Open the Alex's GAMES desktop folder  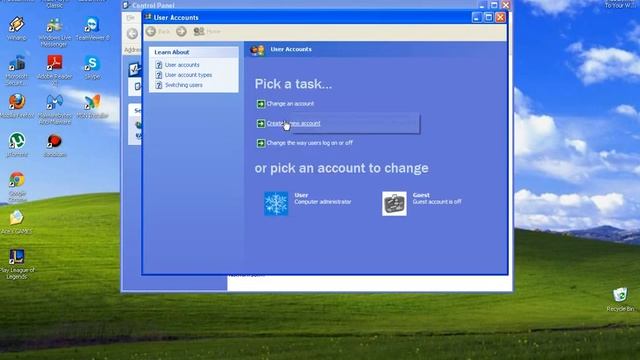(x=16, y=222)
